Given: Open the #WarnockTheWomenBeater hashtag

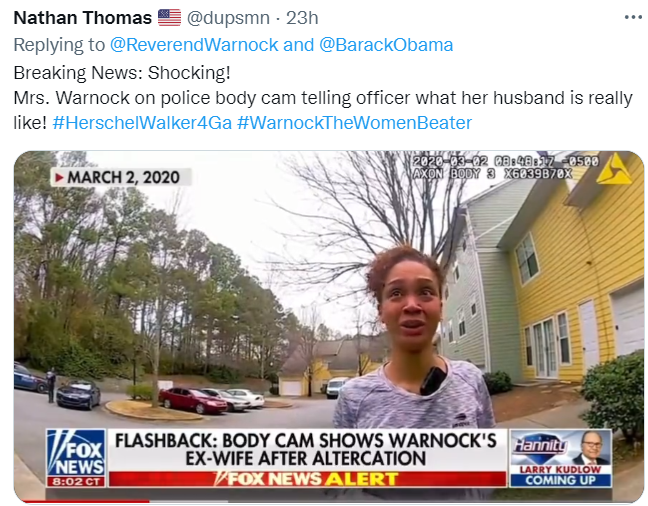Looking at the screenshot, I should pos(354,123).
